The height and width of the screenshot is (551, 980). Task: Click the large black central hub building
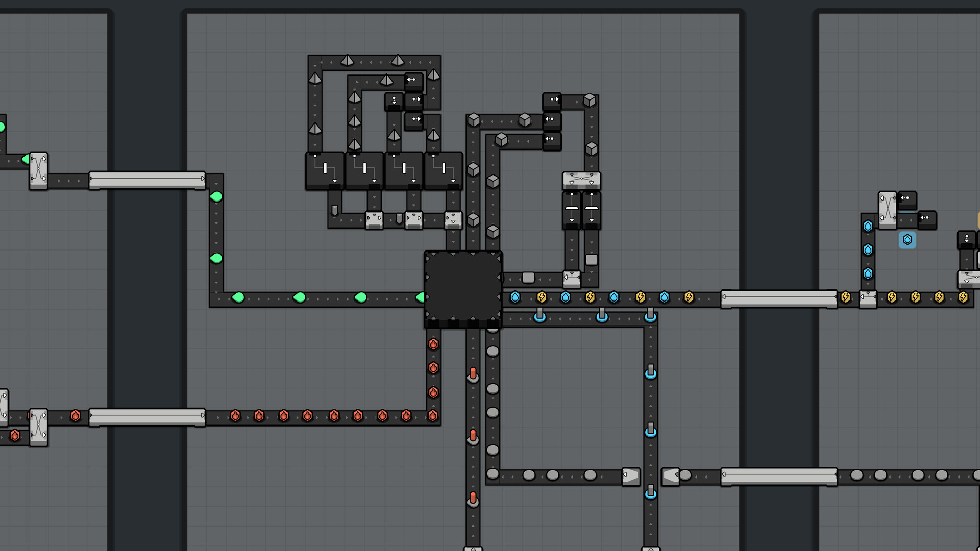[463, 288]
